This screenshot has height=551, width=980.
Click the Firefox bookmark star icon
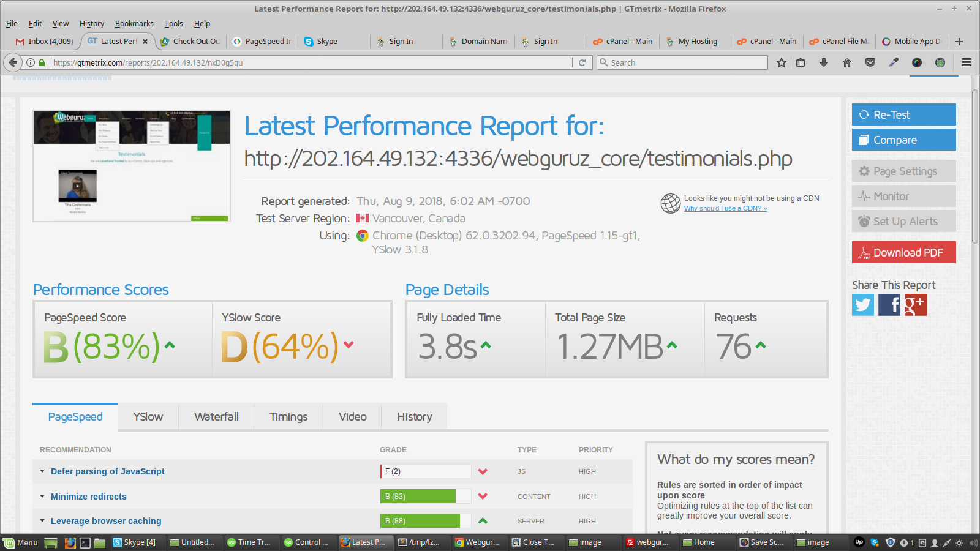[x=782, y=62]
